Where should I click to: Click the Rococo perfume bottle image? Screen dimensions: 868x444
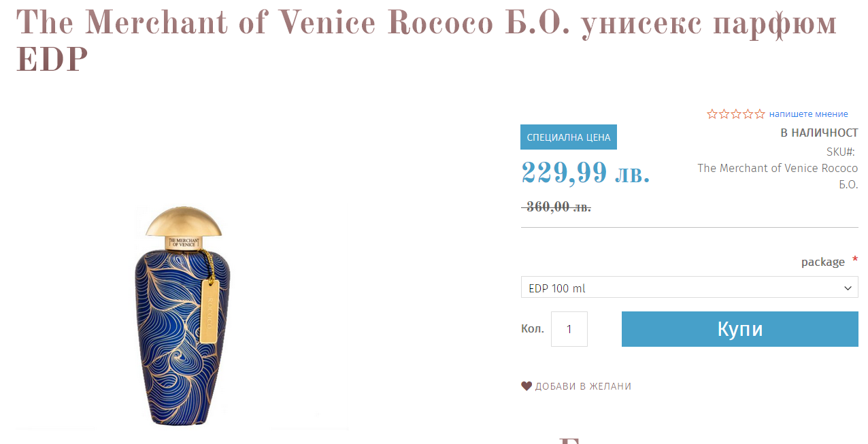(182, 316)
